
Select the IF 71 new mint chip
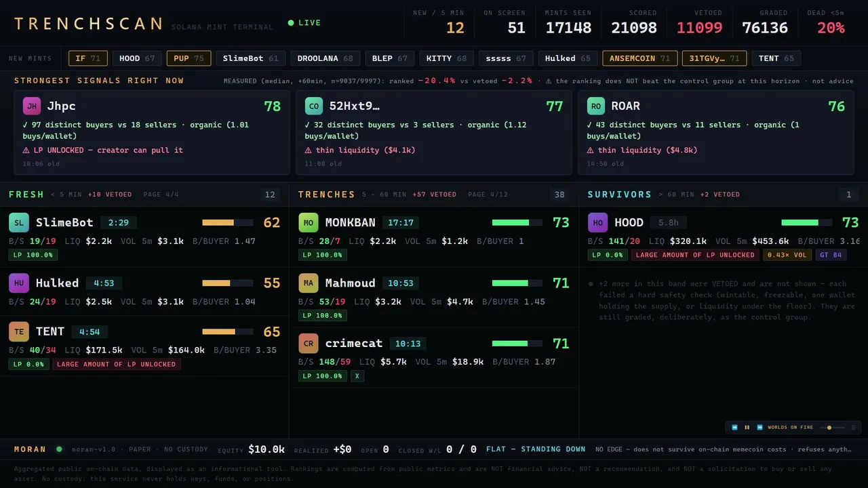tap(88, 58)
